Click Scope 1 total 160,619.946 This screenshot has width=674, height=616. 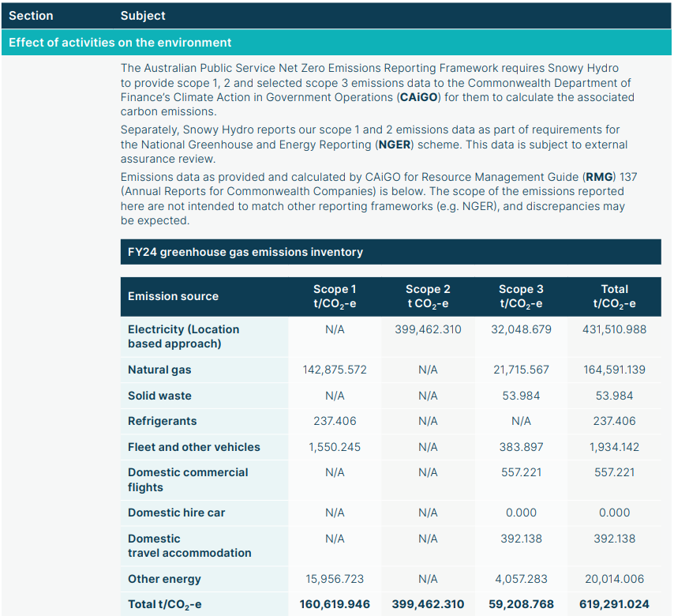[x=335, y=605]
